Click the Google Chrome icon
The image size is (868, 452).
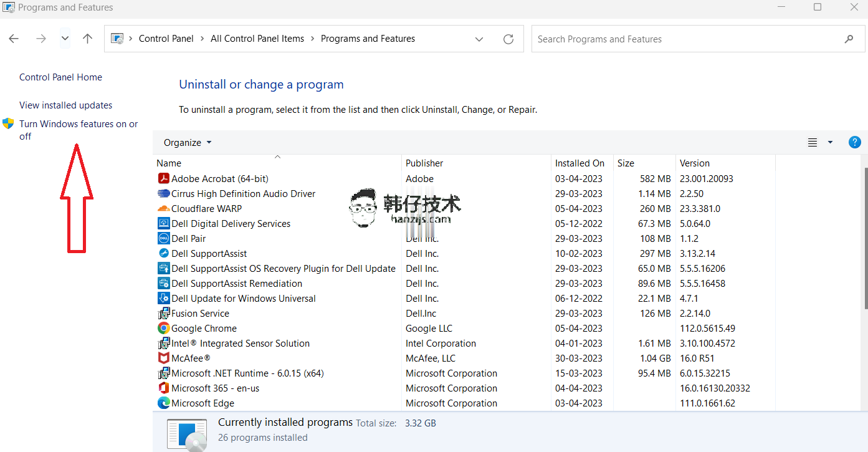click(164, 329)
